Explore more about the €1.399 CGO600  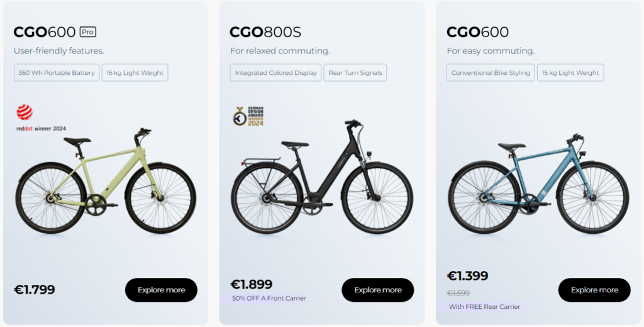(x=594, y=290)
